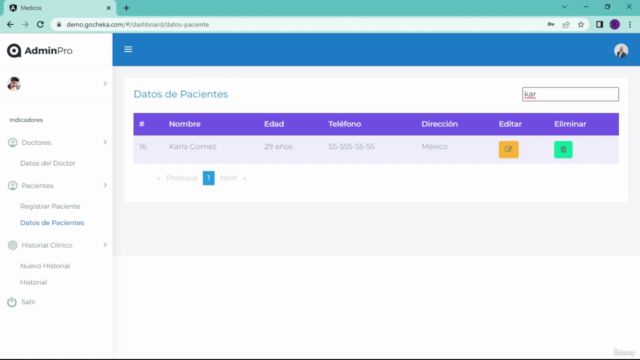The height and width of the screenshot is (360, 640).
Task: Click the Doctores sidebar icon
Action: [x=13, y=142]
